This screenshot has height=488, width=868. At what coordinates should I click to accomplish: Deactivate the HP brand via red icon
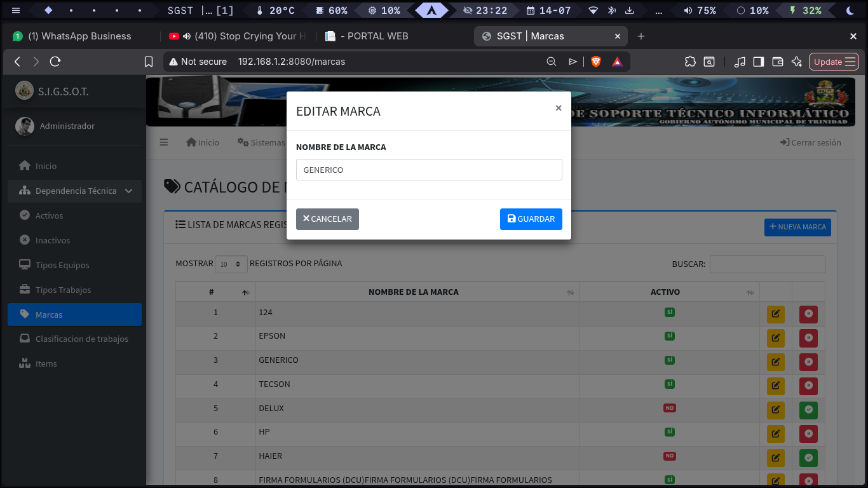click(x=808, y=434)
